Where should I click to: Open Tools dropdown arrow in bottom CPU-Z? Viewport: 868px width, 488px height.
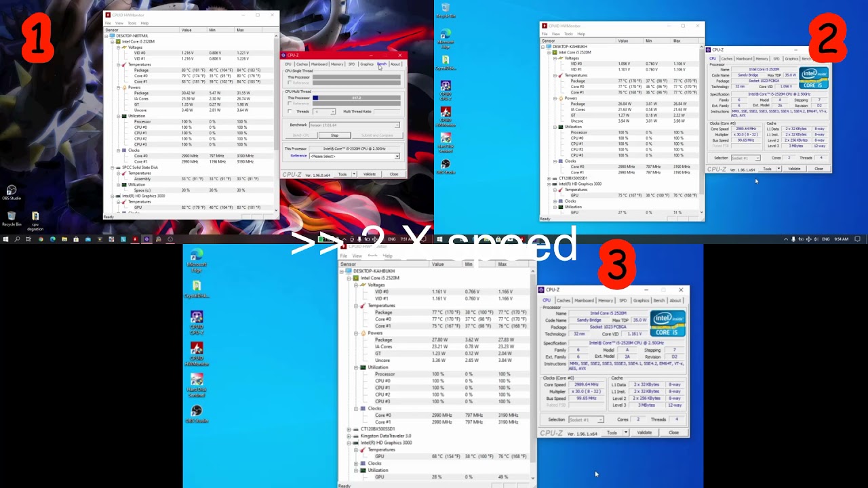[x=625, y=432]
